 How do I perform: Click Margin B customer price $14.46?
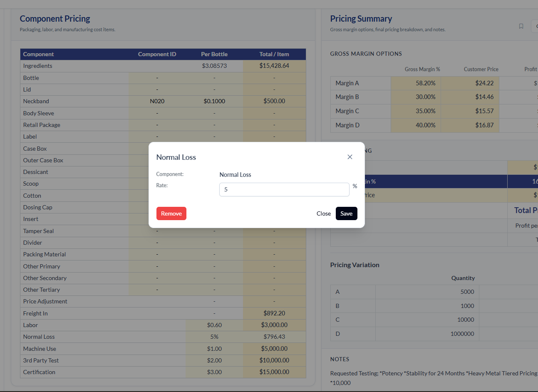(x=484, y=97)
